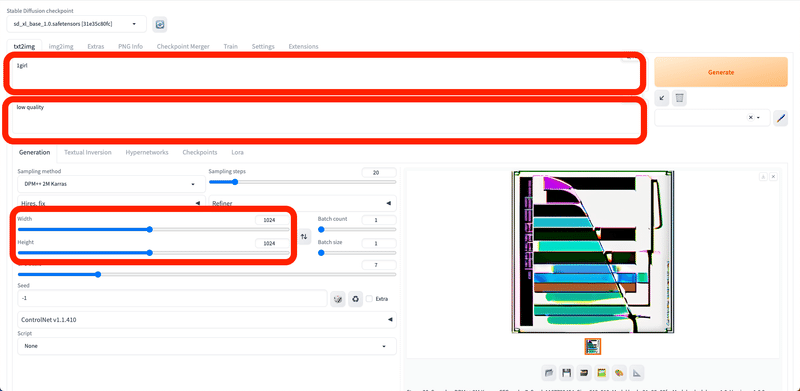800x391 pixels.
Task: Select the Checkpoints sub-tab
Action: [x=200, y=152]
